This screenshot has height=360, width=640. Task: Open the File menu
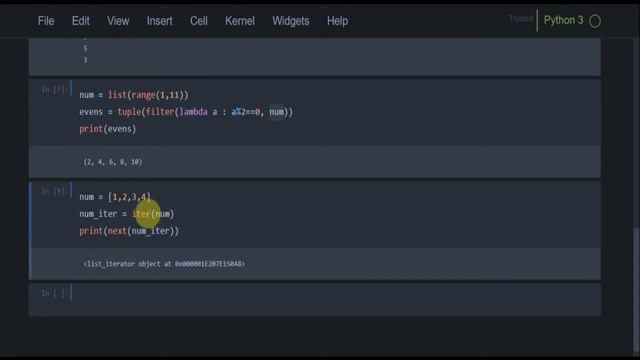46,21
